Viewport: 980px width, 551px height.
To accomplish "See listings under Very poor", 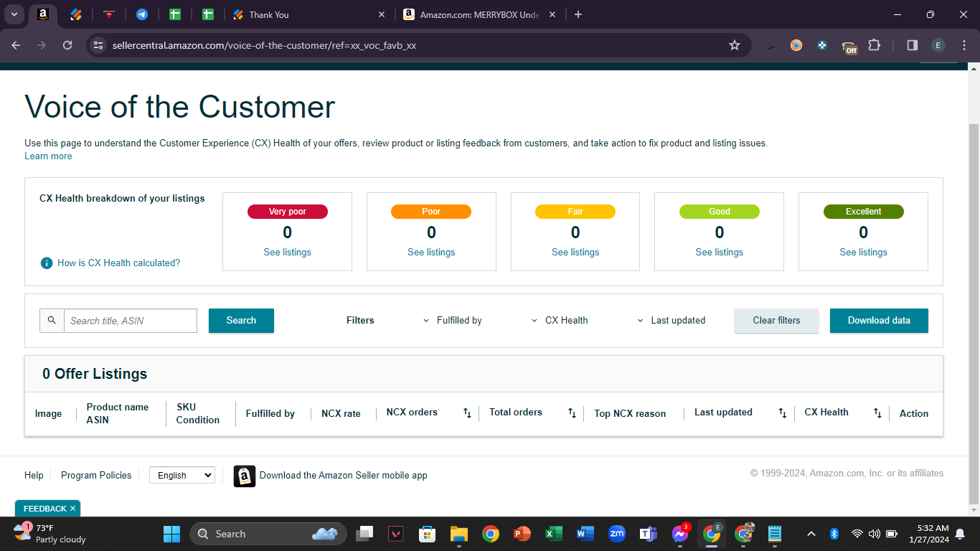I will 287,253.
